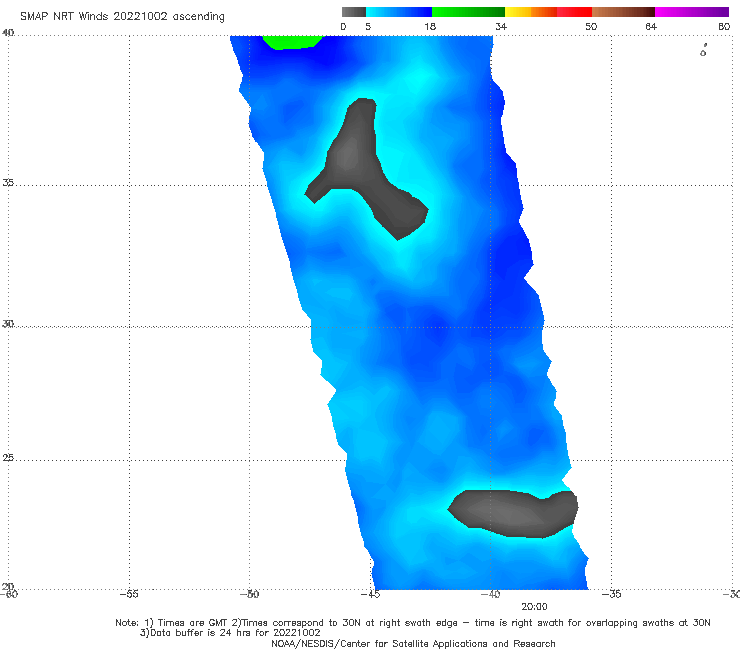Click the magenta 64–80 color bar segment
Screen dimensions: 740x650
click(x=692, y=12)
